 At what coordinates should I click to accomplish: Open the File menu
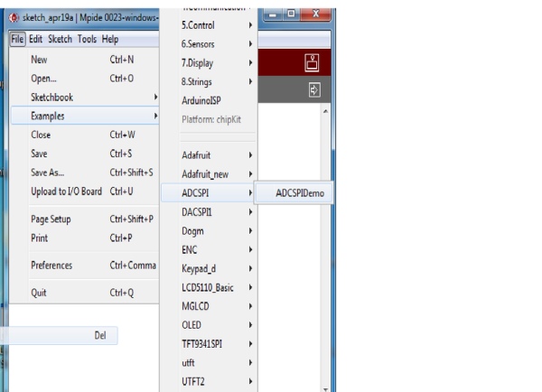[x=17, y=39]
